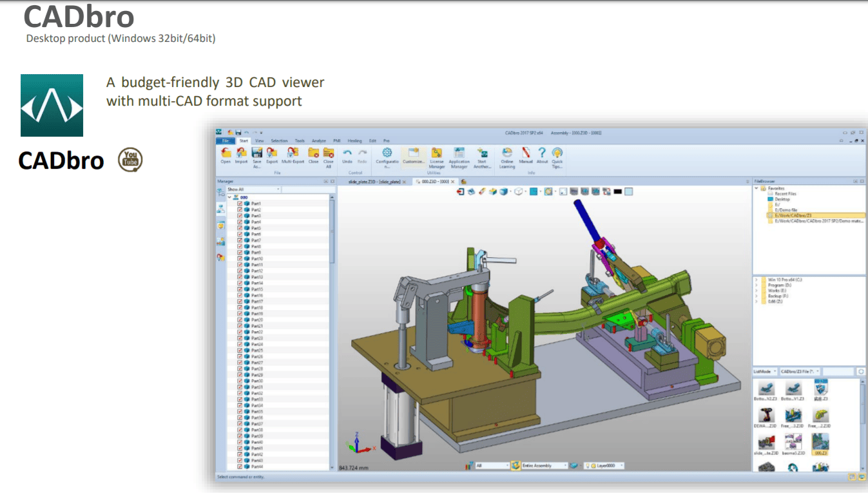Click the Online Learning icon
868x493 pixels.
coord(507,153)
